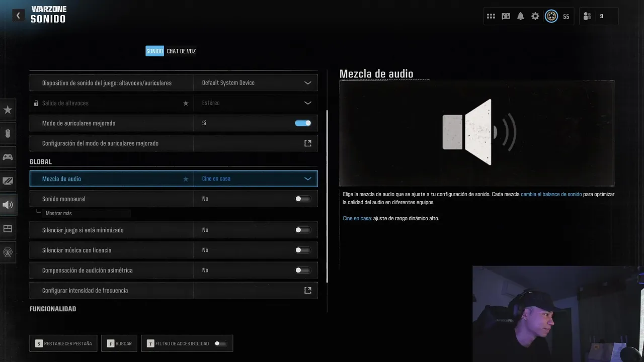Expand Mostrar más under Sonido monoaural
Image resolution: width=644 pixels, height=362 pixels.
coord(58,213)
